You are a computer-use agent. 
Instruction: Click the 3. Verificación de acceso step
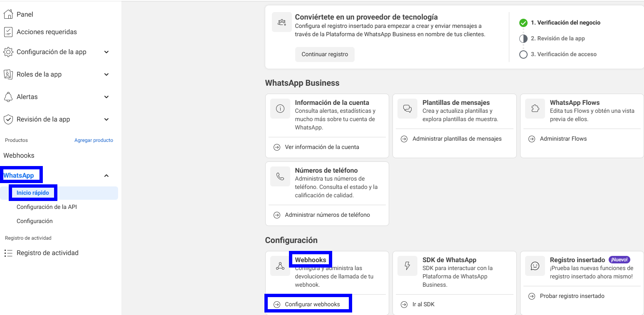563,55
